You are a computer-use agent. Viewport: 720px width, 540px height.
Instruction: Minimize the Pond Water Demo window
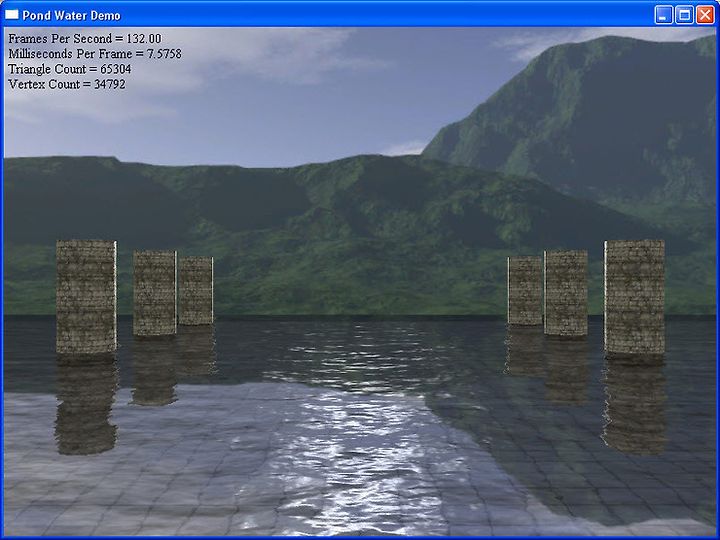(664, 15)
